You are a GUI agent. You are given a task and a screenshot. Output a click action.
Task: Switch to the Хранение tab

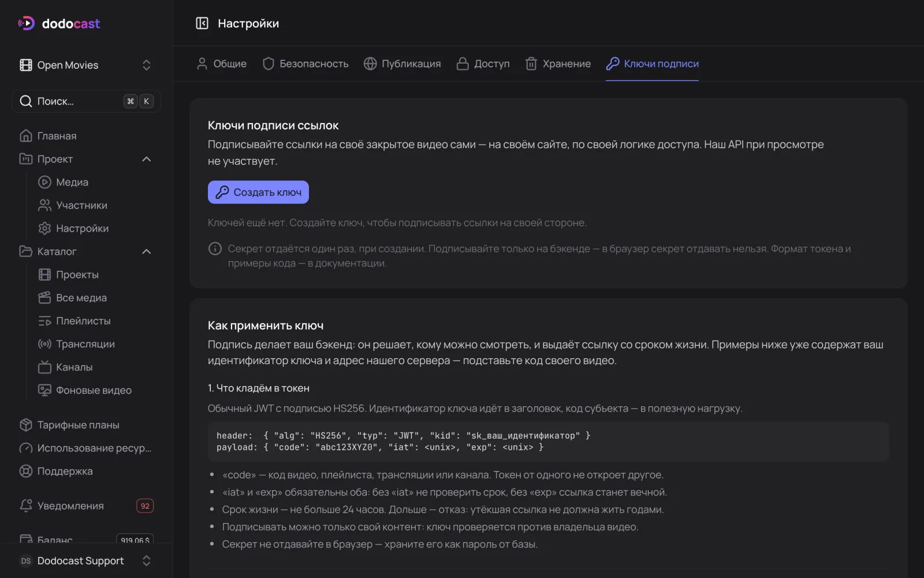coord(558,64)
